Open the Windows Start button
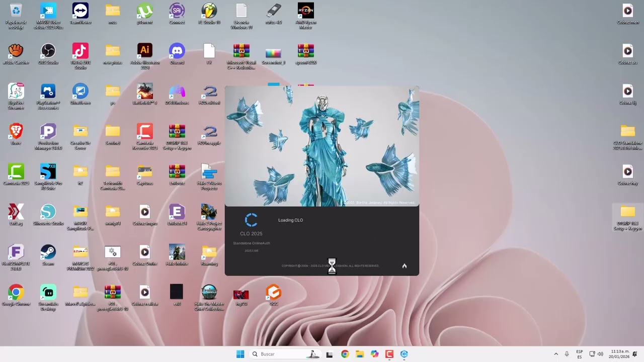Viewport: 644px width, 362px height. (x=240, y=354)
